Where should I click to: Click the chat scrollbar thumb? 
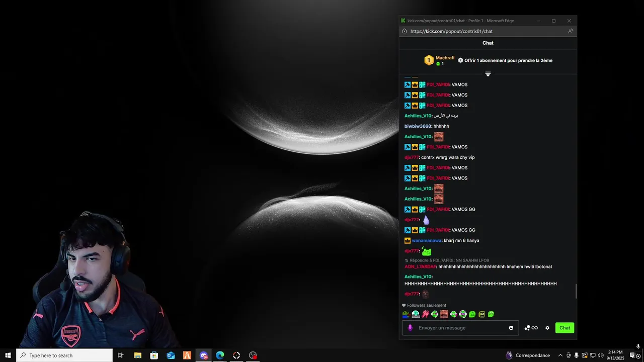click(x=576, y=291)
